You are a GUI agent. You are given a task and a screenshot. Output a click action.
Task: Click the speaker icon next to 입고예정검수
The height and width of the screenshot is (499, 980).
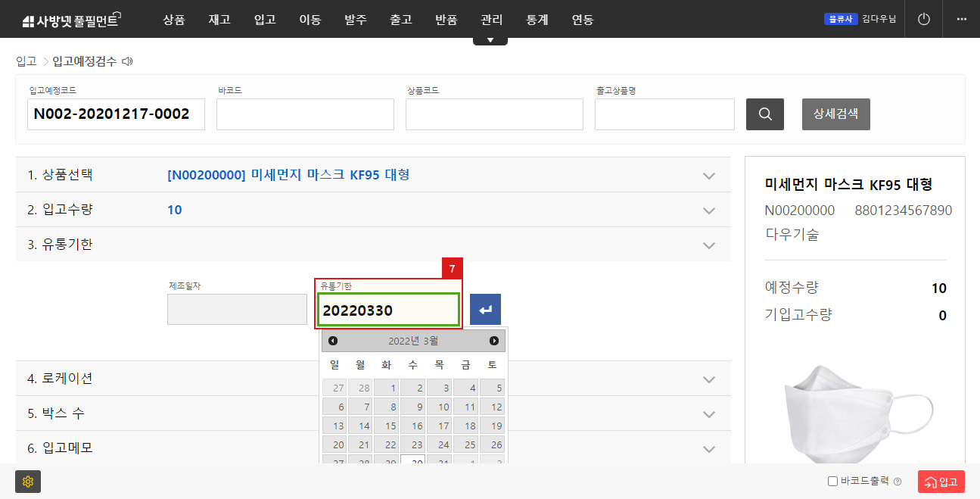coord(126,61)
